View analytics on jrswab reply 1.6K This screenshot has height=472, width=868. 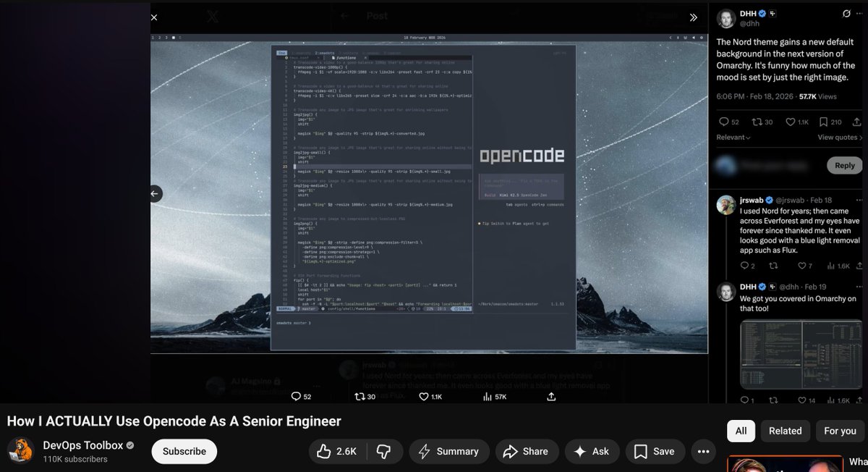pyautogui.click(x=838, y=266)
